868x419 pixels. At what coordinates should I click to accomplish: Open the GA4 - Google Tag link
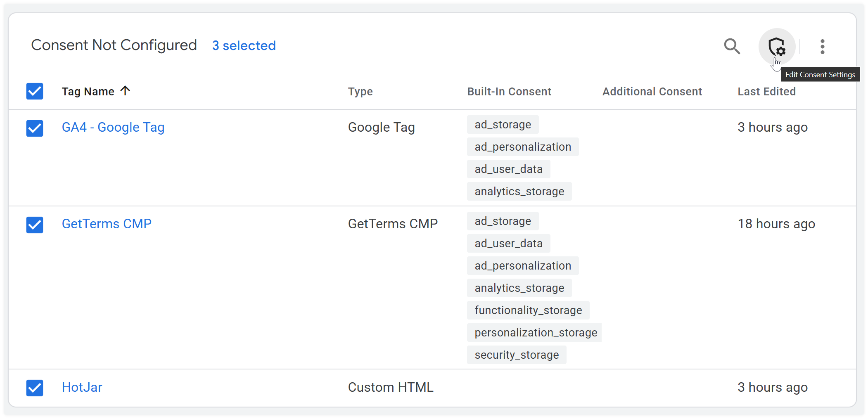click(x=113, y=127)
